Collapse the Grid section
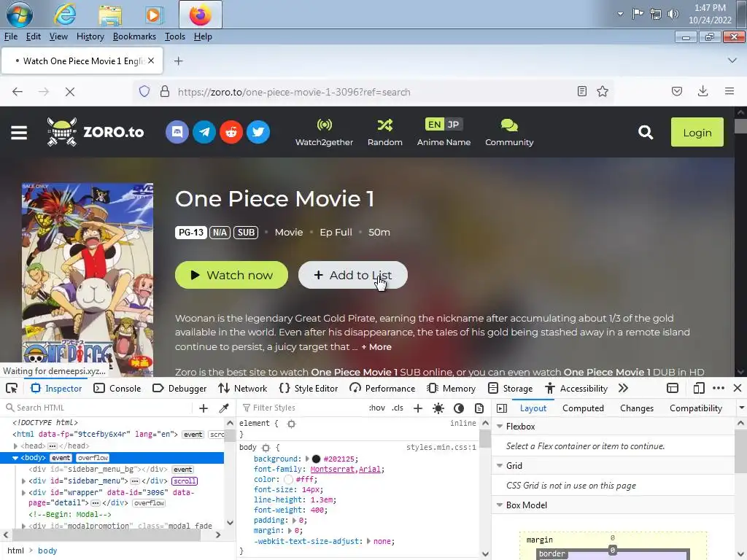The height and width of the screenshot is (560, 747). 500,466
